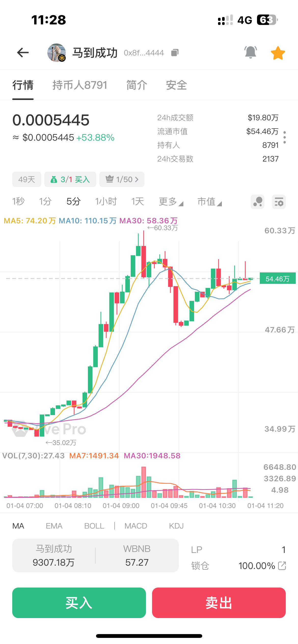Tap the token avatar image
The width and height of the screenshot is (298, 644).
pos(57,53)
